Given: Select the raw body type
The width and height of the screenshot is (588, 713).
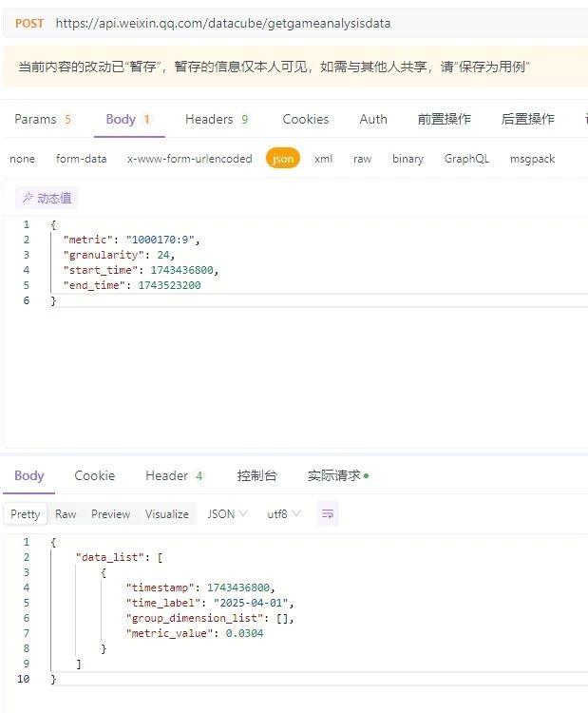Looking at the screenshot, I should click(x=362, y=159).
